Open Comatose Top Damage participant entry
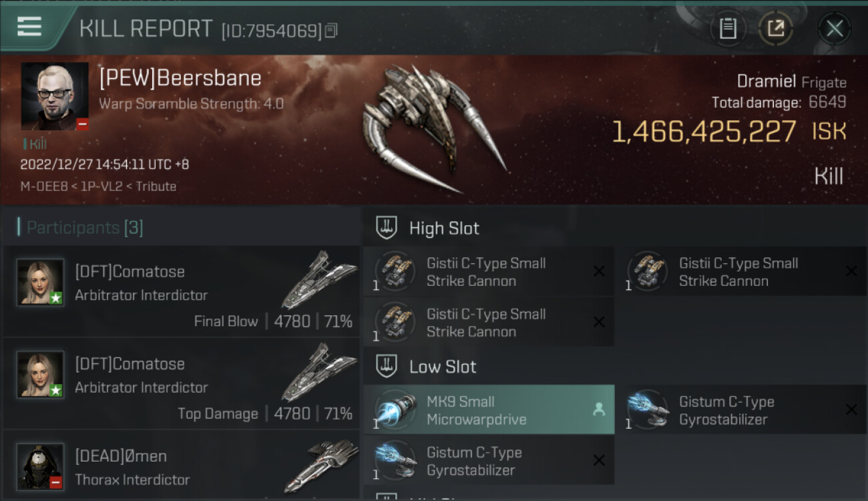This screenshot has height=501, width=868. tap(182, 383)
